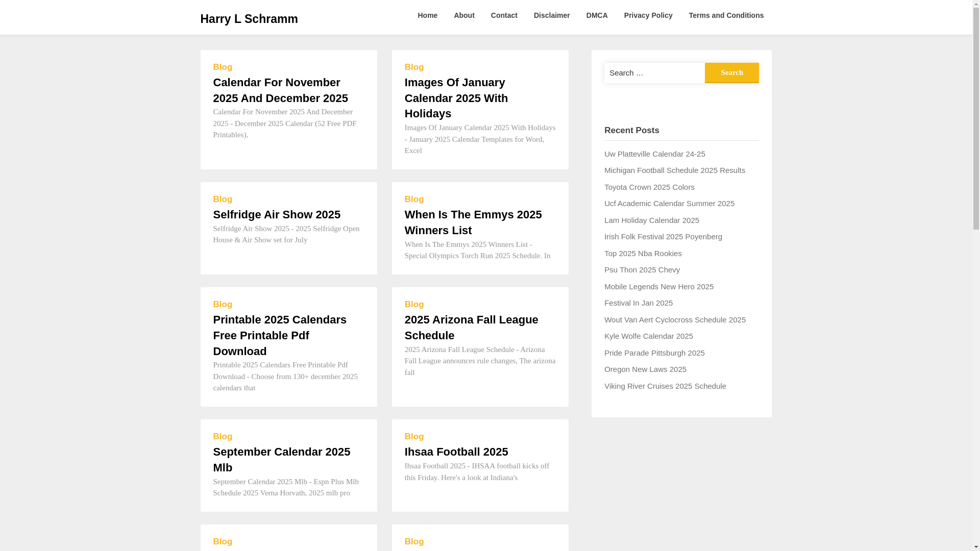Open recent post Ucf Academic Calendar Summer 2025
The image size is (980, 551).
tap(669, 204)
